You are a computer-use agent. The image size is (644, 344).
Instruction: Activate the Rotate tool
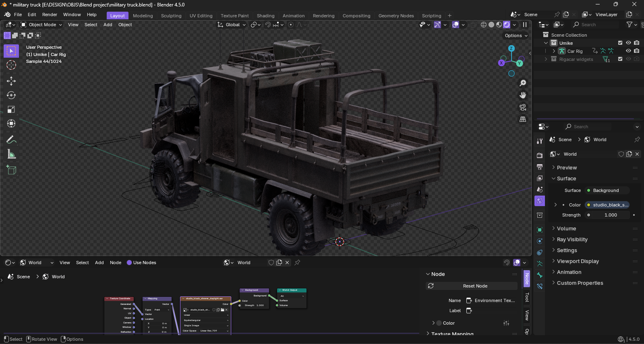(11, 95)
